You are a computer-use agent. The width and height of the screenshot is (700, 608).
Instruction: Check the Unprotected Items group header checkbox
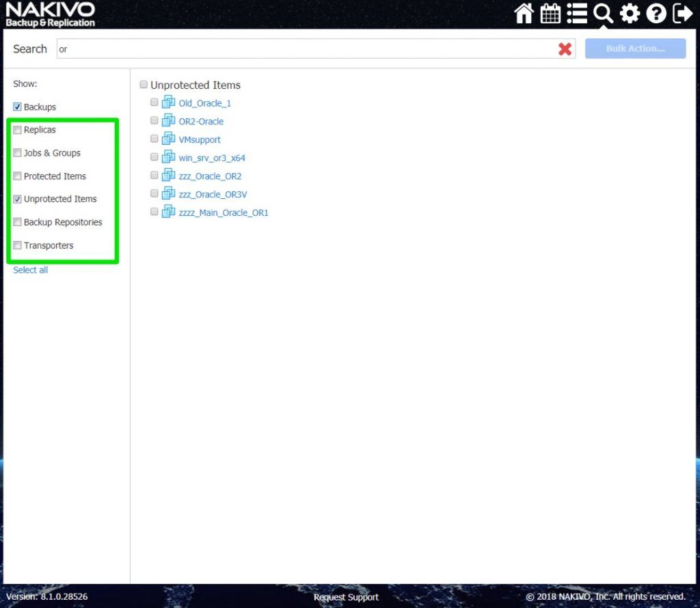[x=144, y=84]
